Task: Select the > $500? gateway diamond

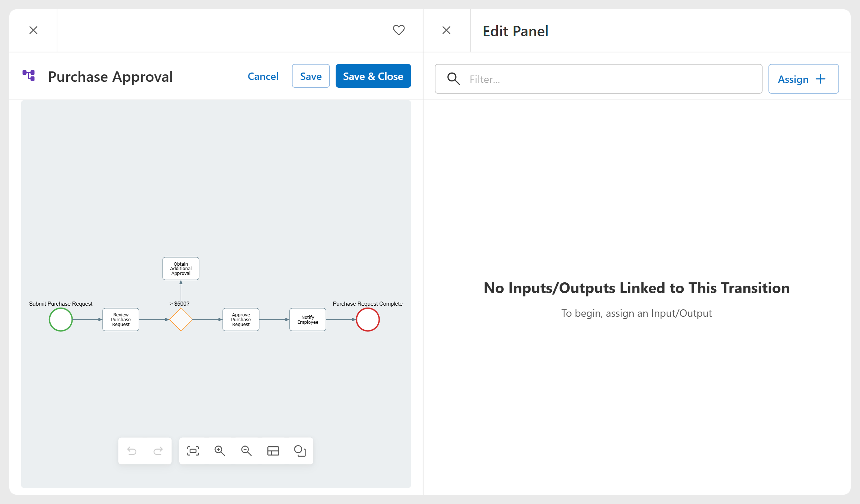Action: (x=181, y=319)
